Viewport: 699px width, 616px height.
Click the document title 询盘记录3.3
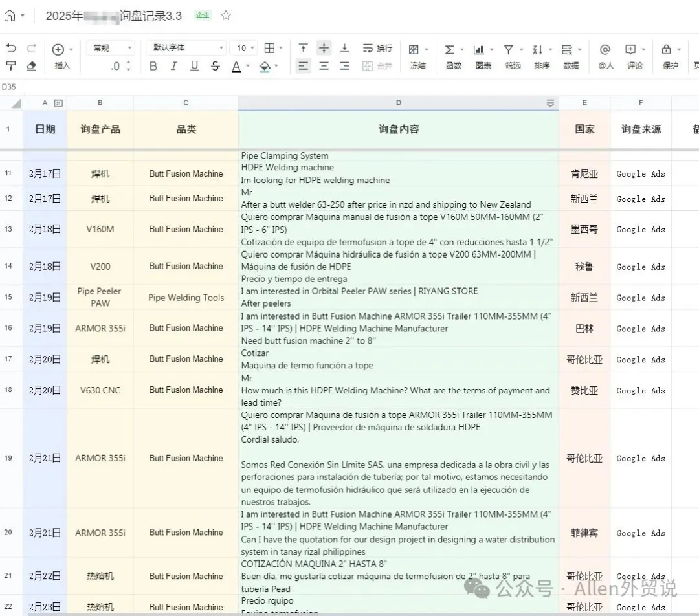151,16
